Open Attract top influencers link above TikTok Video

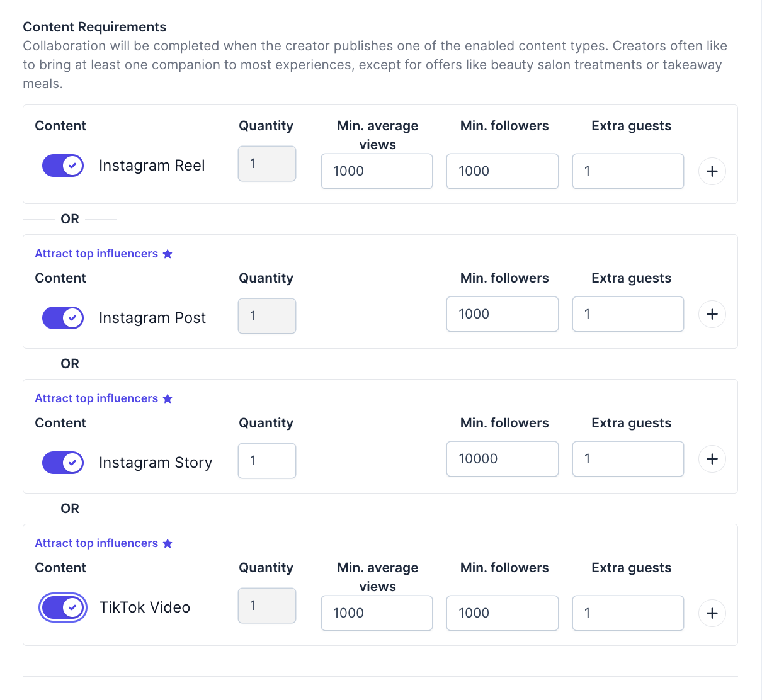pyautogui.click(x=96, y=543)
